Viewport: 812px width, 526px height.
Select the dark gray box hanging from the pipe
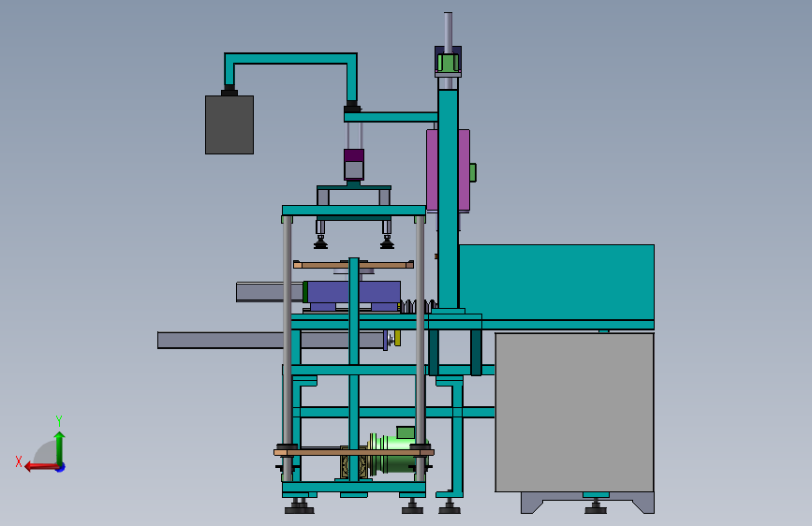coord(229,124)
